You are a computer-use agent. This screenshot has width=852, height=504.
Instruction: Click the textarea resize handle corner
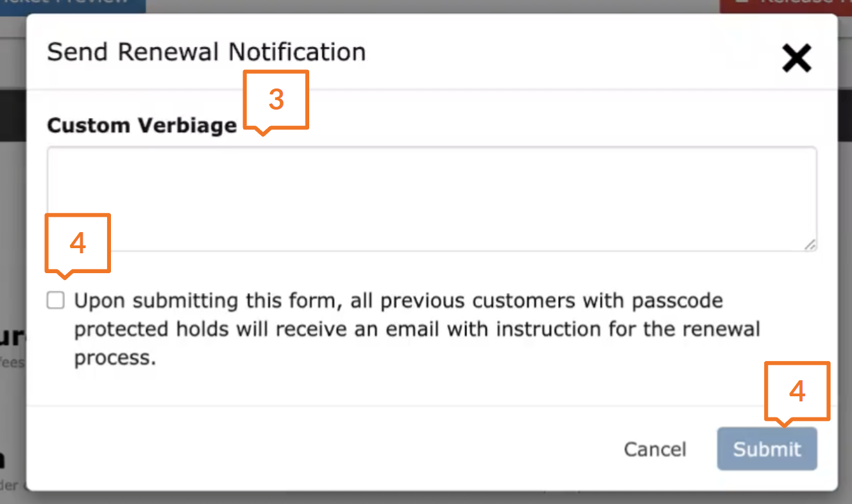(810, 244)
